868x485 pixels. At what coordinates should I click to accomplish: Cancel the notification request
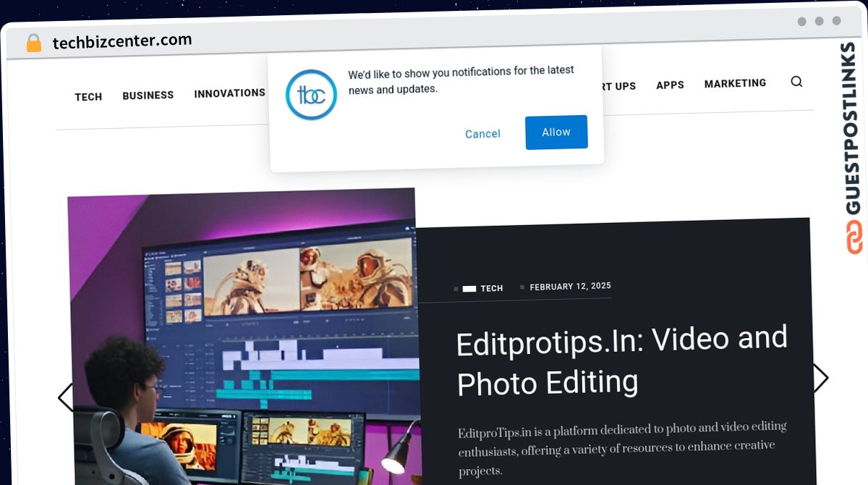tap(482, 134)
